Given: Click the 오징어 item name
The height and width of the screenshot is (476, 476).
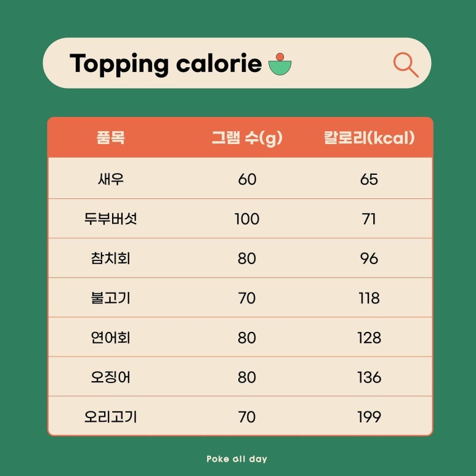Looking at the screenshot, I should 110,377.
